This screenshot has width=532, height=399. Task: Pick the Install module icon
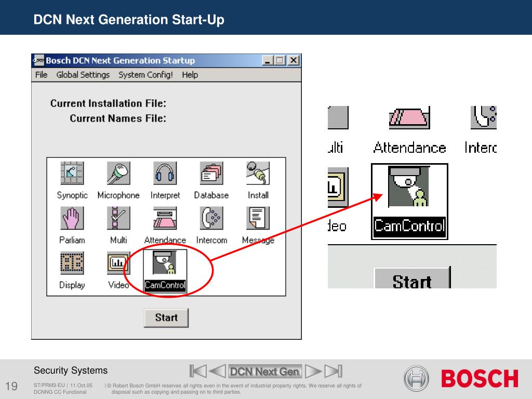click(258, 173)
